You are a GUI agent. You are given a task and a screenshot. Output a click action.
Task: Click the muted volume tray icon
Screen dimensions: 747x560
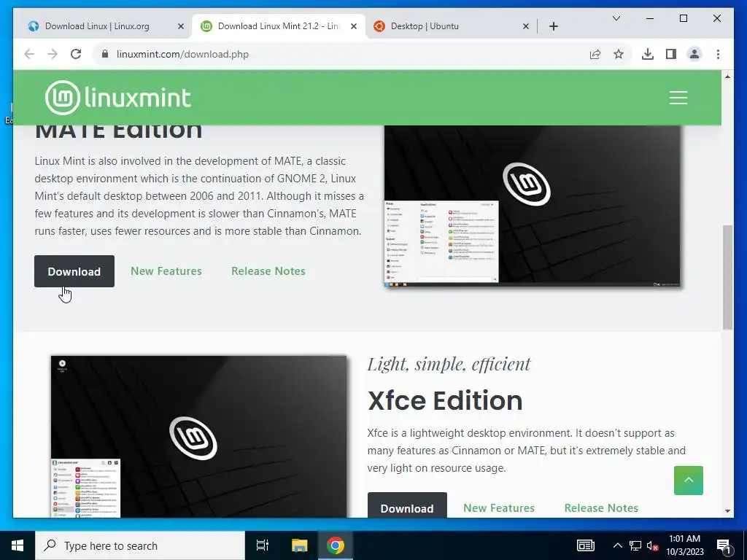pyautogui.click(x=653, y=545)
